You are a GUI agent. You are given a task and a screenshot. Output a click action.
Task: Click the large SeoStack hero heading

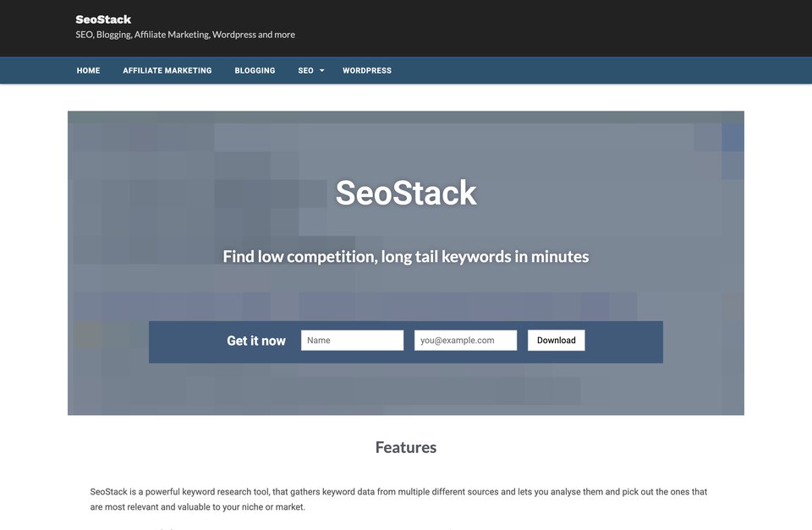[406, 193]
